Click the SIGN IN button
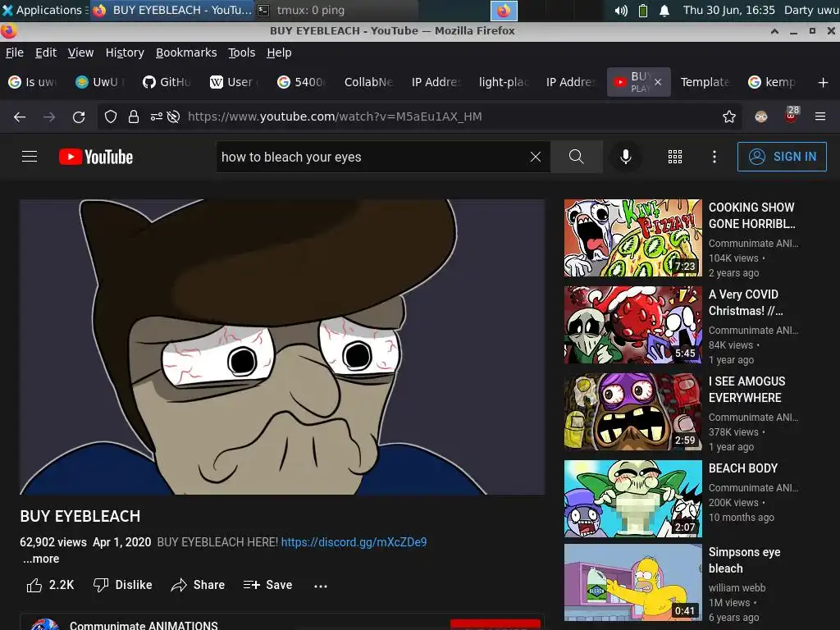 pos(782,157)
